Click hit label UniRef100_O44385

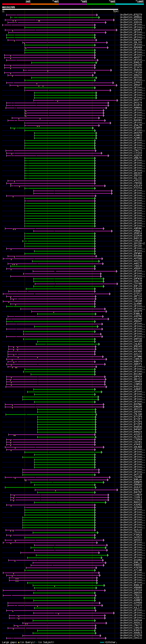click(131, 341)
